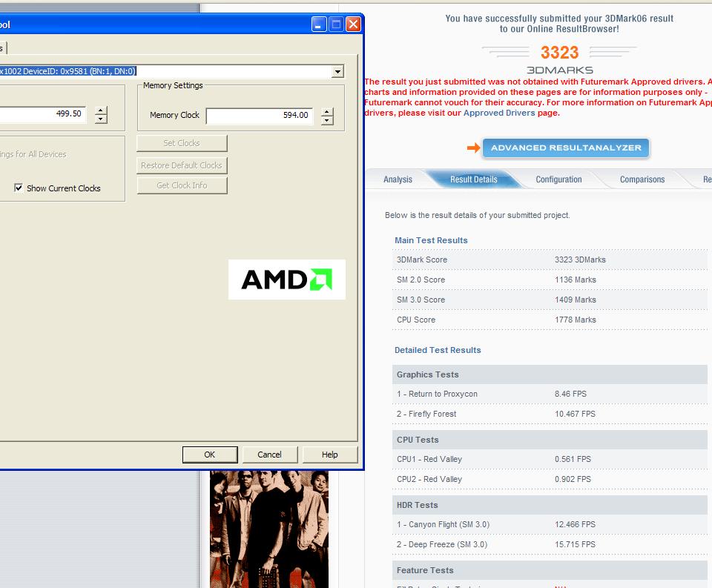Select the 3DMark Score row value 3323 3DMarks

point(580,260)
